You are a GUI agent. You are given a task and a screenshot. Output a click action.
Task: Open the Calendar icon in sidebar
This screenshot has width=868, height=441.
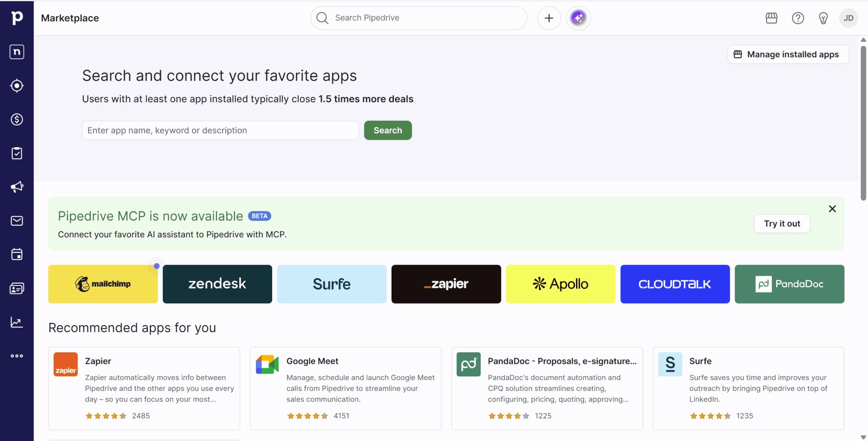click(x=17, y=254)
